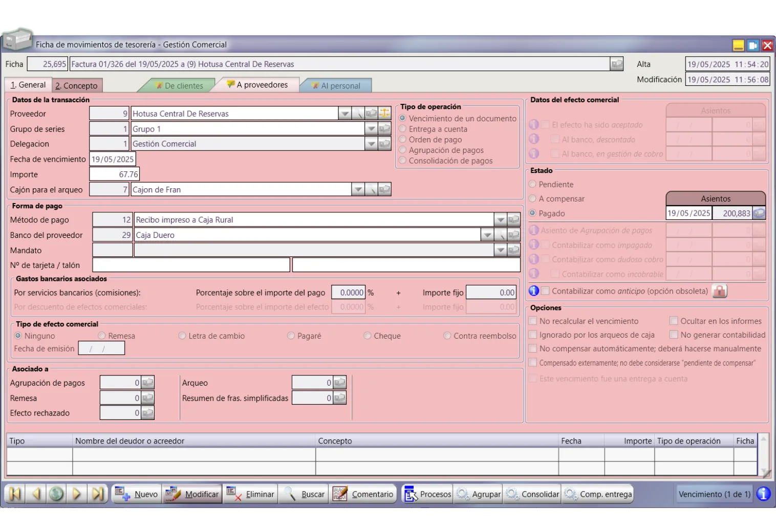This screenshot has height=532, width=776.
Task: Enable 'No recalcular el vencimiento' checkbox
Action: tap(533, 321)
